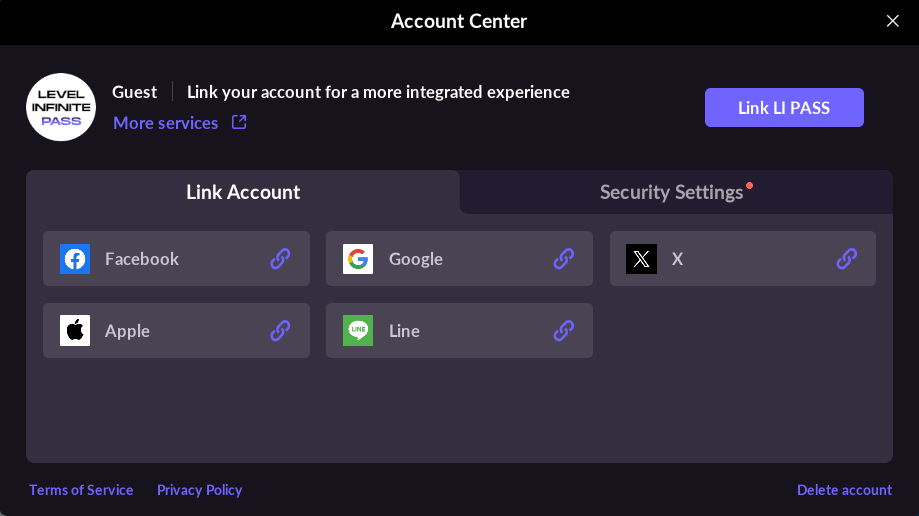Image resolution: width=919 pixels, height=516 pixels.
Task: View the Privacy Policy link
Action: (200, 490)
